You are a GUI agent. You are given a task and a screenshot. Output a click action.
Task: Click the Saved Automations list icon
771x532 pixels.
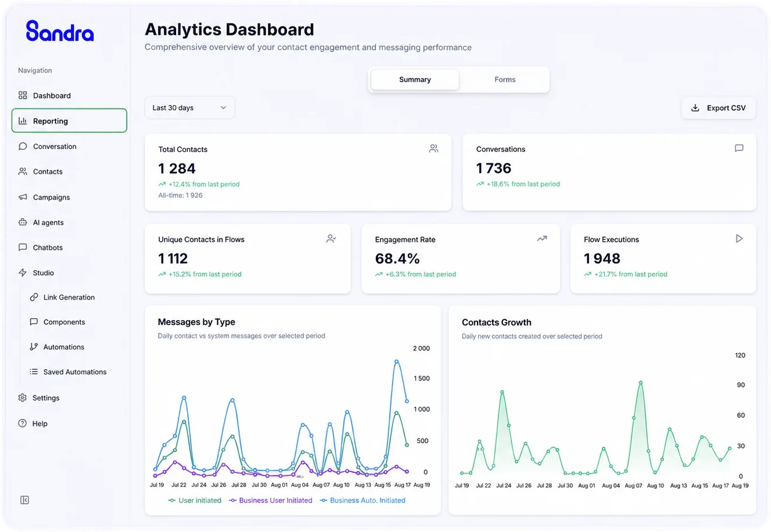33,372
